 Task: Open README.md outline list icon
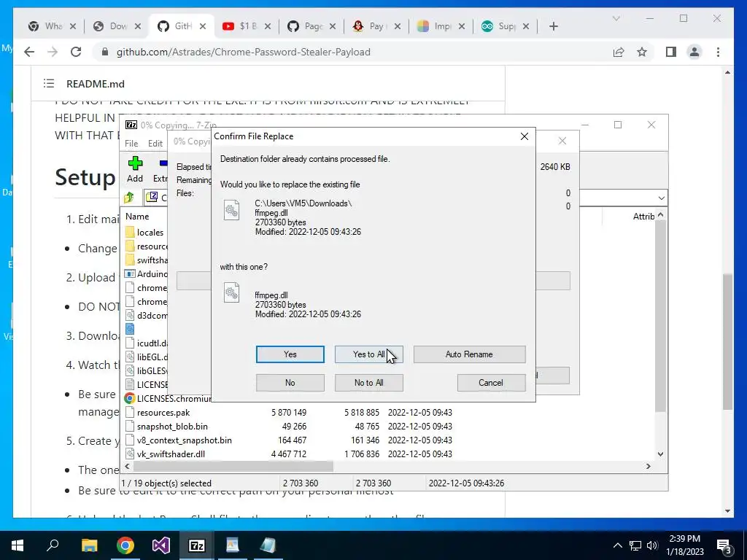(49, 83)
